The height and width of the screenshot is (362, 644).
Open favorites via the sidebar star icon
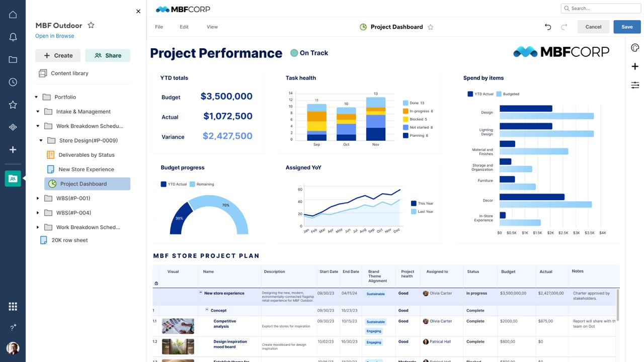(13, 104)
